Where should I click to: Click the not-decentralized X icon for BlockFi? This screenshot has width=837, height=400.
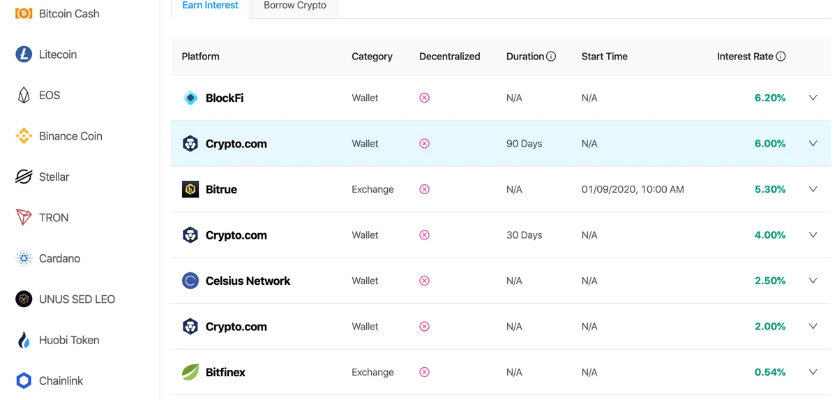[x=424, y=98]
